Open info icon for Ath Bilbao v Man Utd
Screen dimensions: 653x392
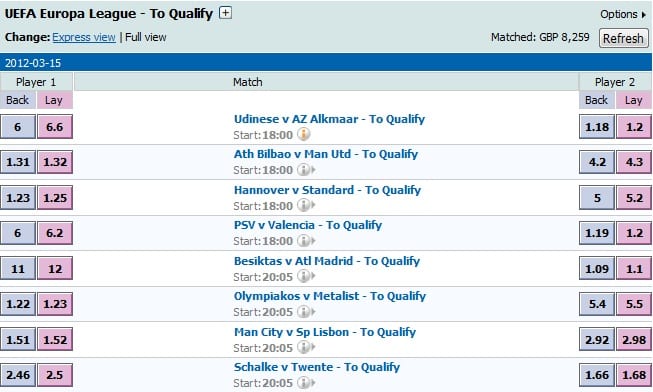pyautogui.click(x=306, y=170)
